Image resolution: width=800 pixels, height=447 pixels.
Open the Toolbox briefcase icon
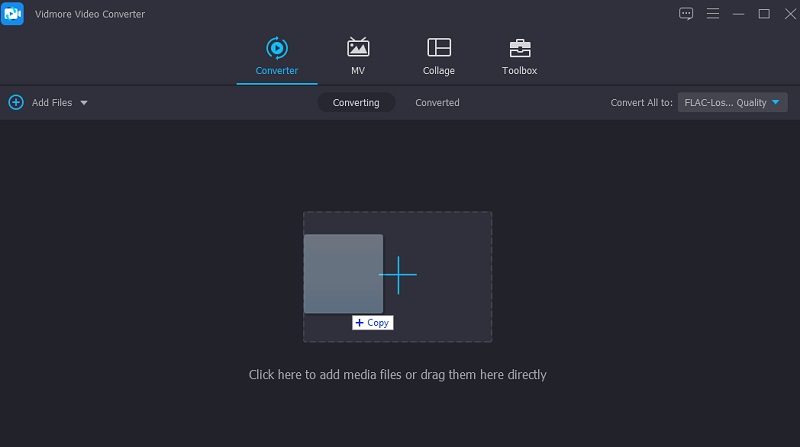pos(519,47)
